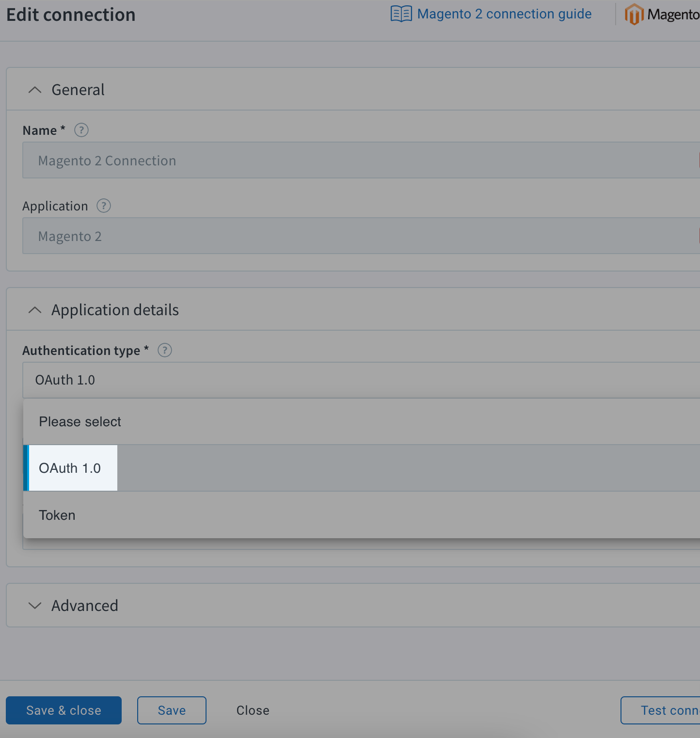Click the Application details heading text
Viewport: 700px width, 738px height.
(115, 310)
